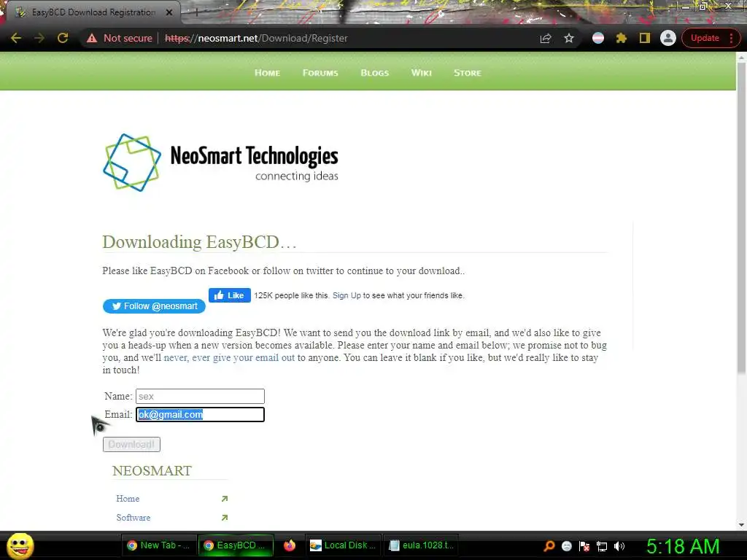Open the Wiki navigation item
Viewport: 747px width, 560px height.
click(x=421, y=73)
